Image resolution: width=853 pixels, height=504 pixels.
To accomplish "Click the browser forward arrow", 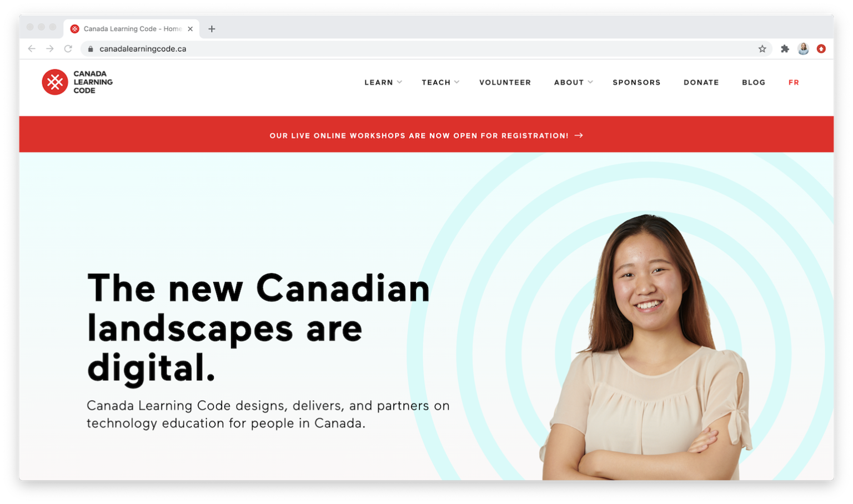I will [x=50, y=49].
